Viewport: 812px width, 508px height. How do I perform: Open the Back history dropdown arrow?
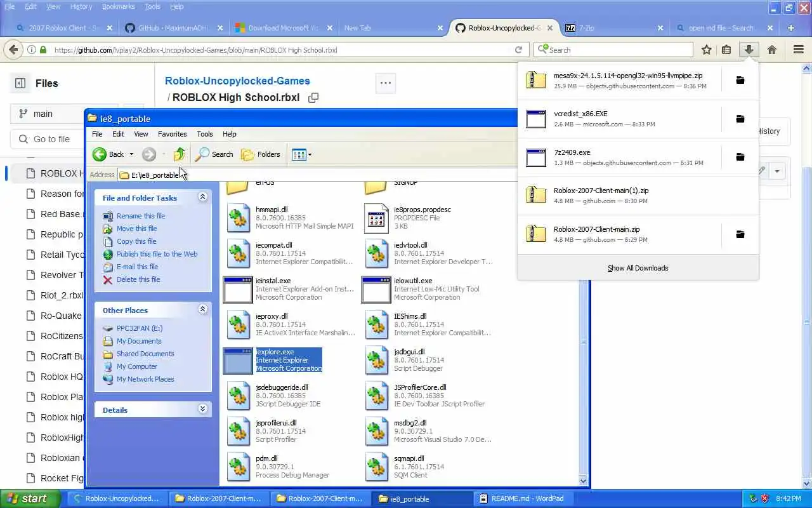[x=131, y=154]
